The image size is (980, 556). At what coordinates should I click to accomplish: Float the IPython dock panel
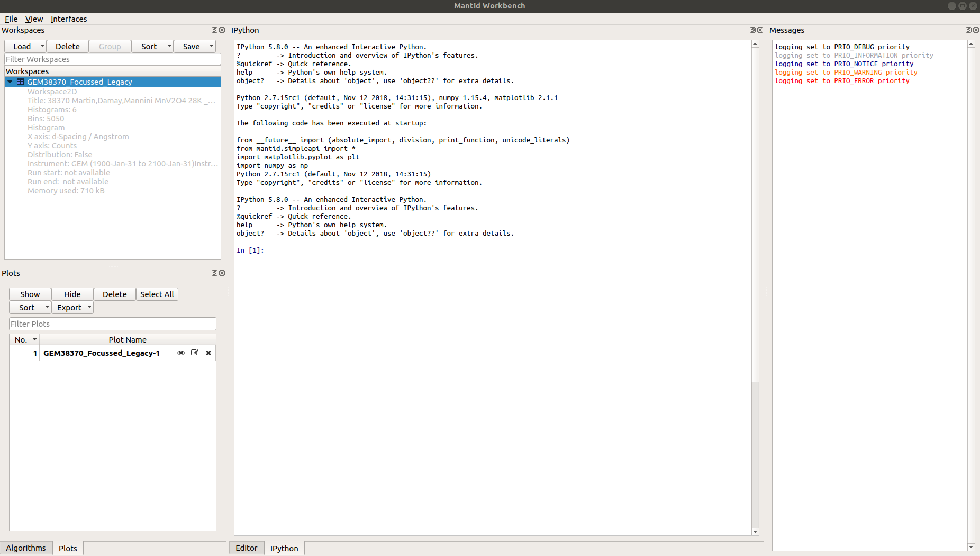click(752, 30)
